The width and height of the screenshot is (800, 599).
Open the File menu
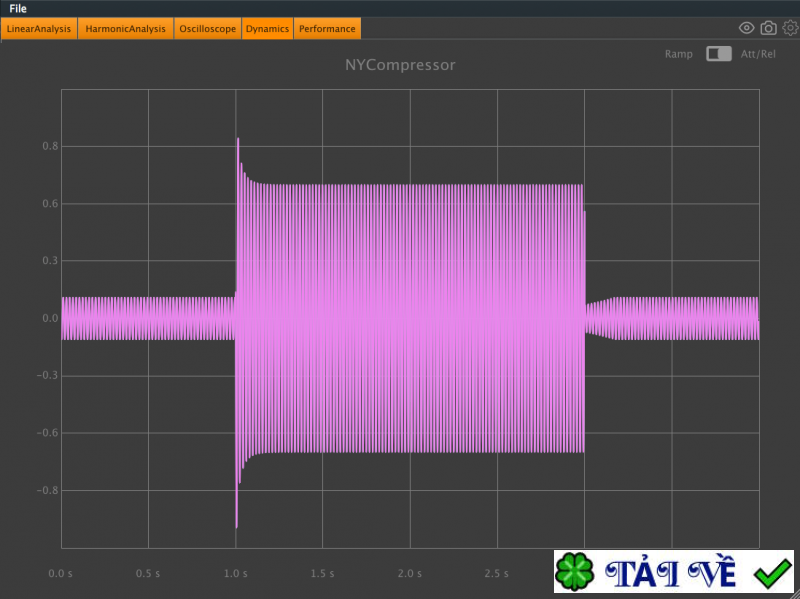pyautogui.click(x=18, y=8)
